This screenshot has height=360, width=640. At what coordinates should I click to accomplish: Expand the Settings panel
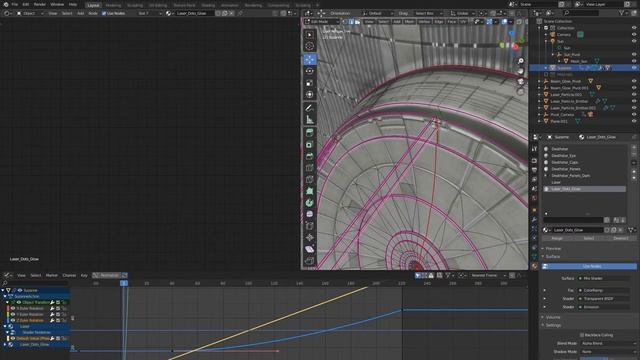point(553,325)
